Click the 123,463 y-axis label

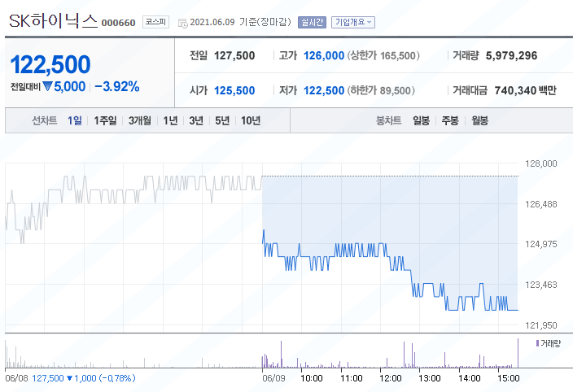pos(540,285)
